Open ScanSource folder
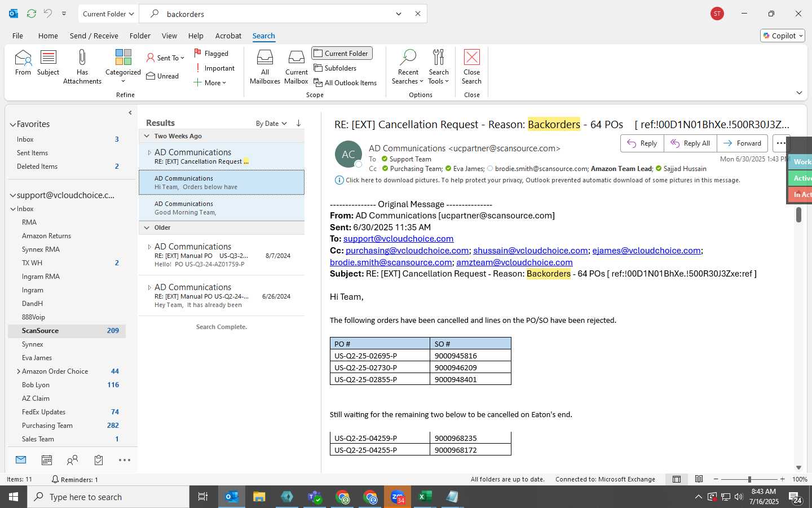Viewport: 812px width, 508px height. [67, 331]
